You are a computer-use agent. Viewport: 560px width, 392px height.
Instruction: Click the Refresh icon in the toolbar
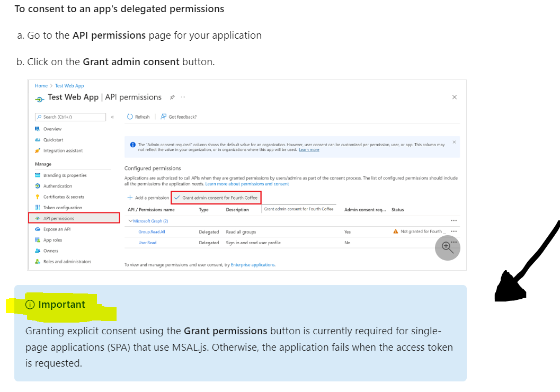coord(130,117)
